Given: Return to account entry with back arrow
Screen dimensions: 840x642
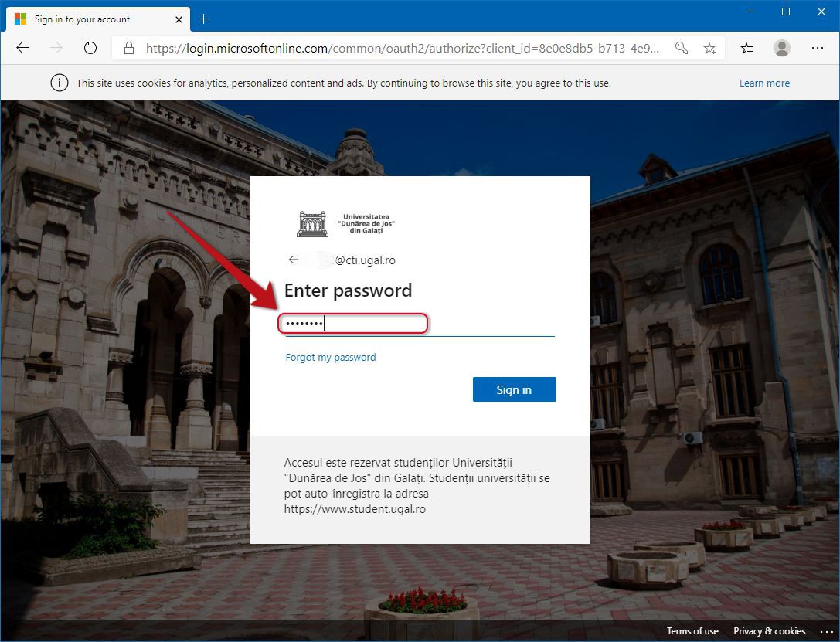Looking at the screenshot, I should (293, 260).
